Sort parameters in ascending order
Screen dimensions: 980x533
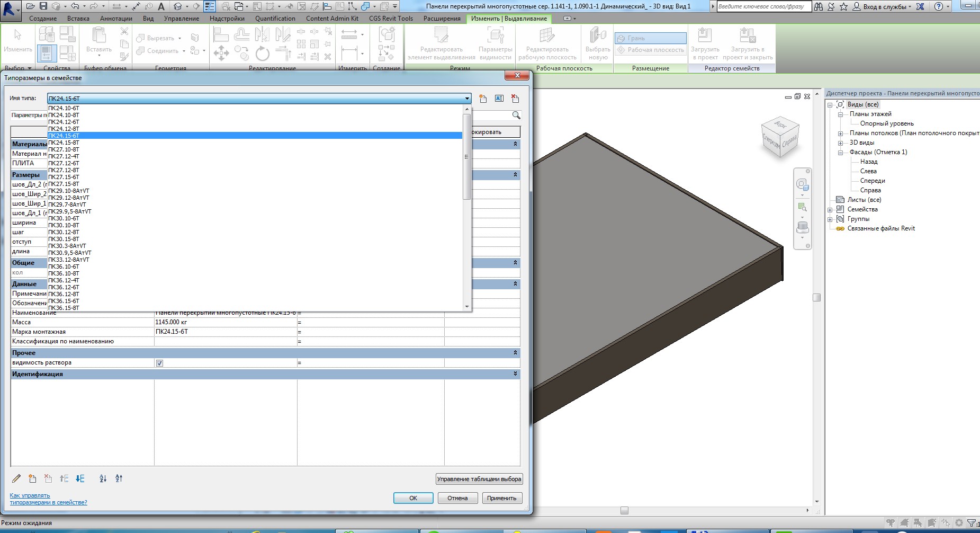click(103, 478)
